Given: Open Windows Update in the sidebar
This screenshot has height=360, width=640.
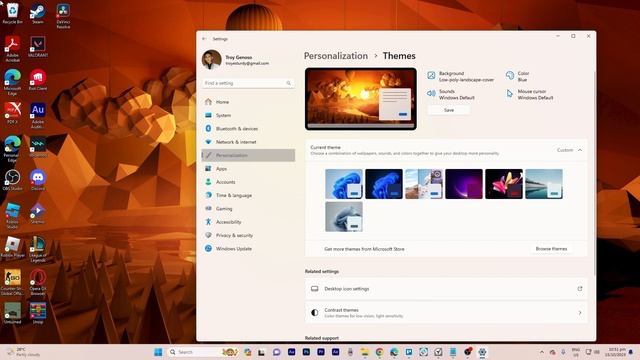Looking at the screenshot, I should tap(248, 249).
